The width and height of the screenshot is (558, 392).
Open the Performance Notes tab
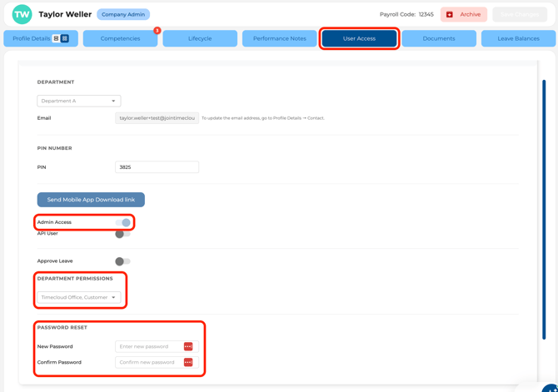click(280, 38)
